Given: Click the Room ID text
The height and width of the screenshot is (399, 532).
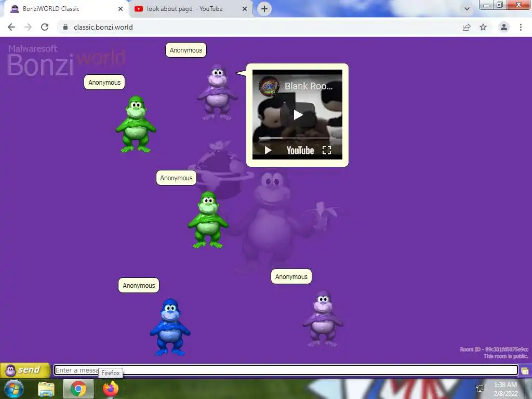Looking at the screenshot, I should [x=494, y=350].
